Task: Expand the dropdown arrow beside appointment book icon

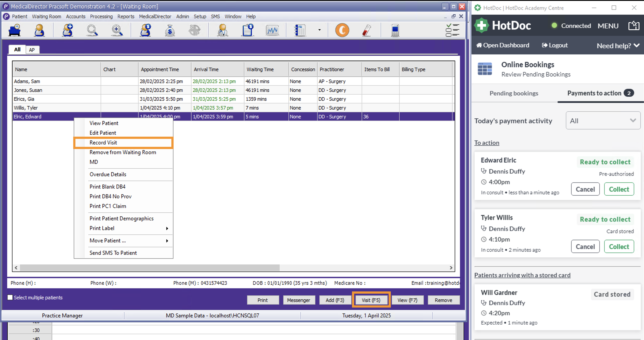Action: pyautogui.click(x=319, y=30)
